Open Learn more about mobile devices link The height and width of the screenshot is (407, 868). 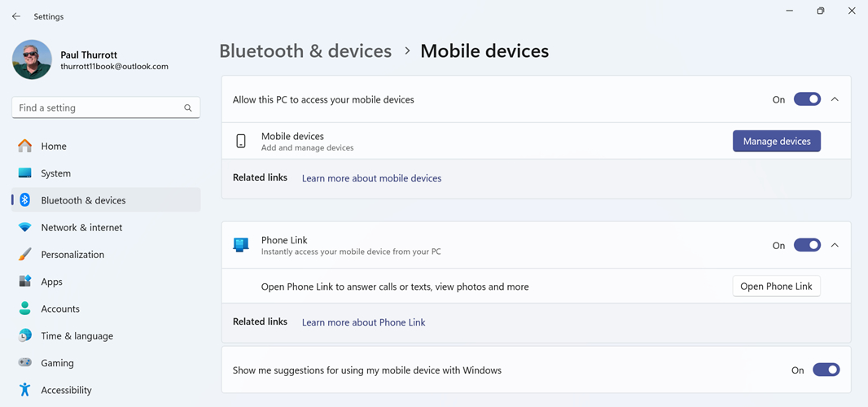point(371,178)
